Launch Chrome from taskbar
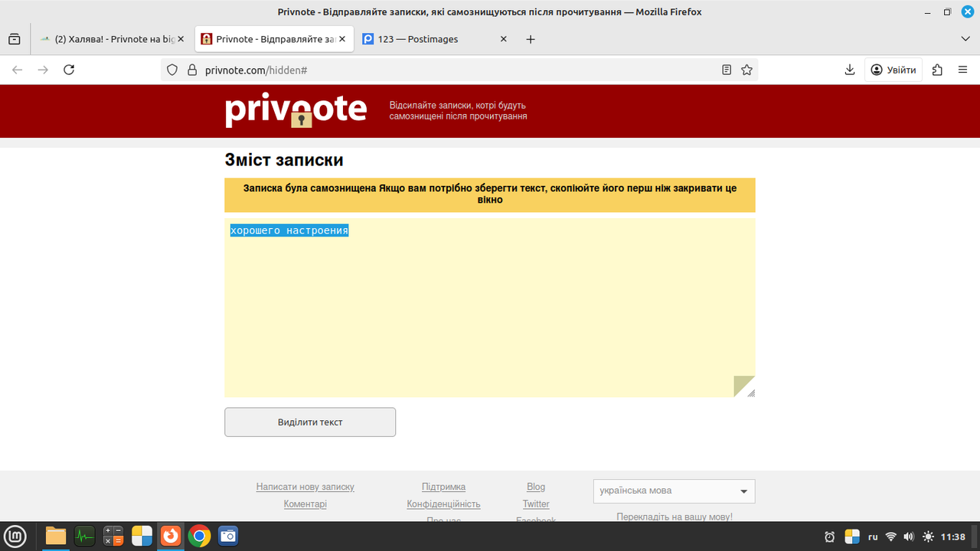The height and width of the screenshot is (551, 980). point(200,536)
